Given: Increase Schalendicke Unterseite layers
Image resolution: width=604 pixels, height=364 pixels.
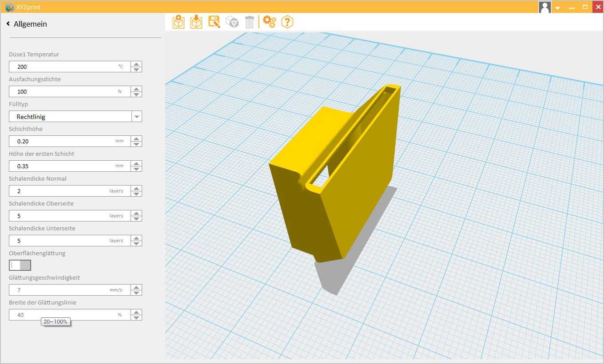Looking at the screenshot, I should (137, 238).
